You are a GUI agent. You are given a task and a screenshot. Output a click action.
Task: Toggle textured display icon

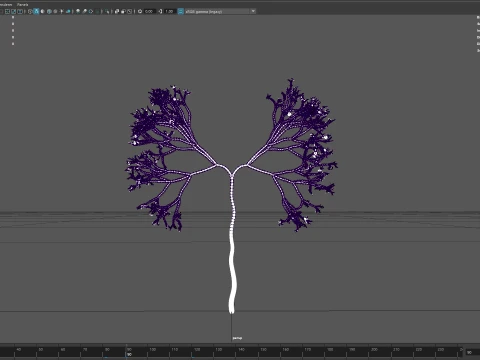click(55, 11)
